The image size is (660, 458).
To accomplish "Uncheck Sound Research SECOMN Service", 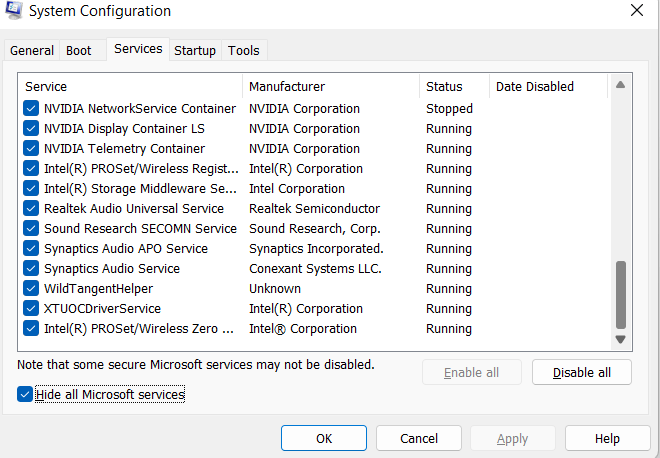I will [31, 229].
